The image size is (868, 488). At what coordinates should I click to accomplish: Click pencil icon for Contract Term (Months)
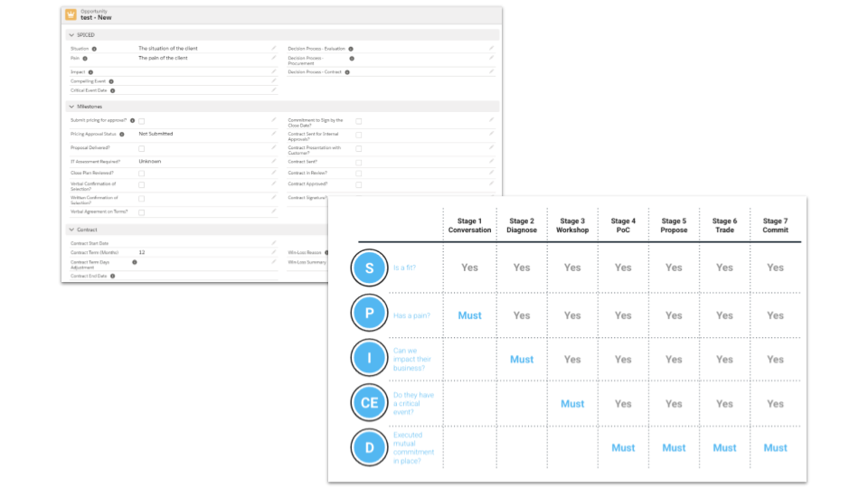point(274,252)
